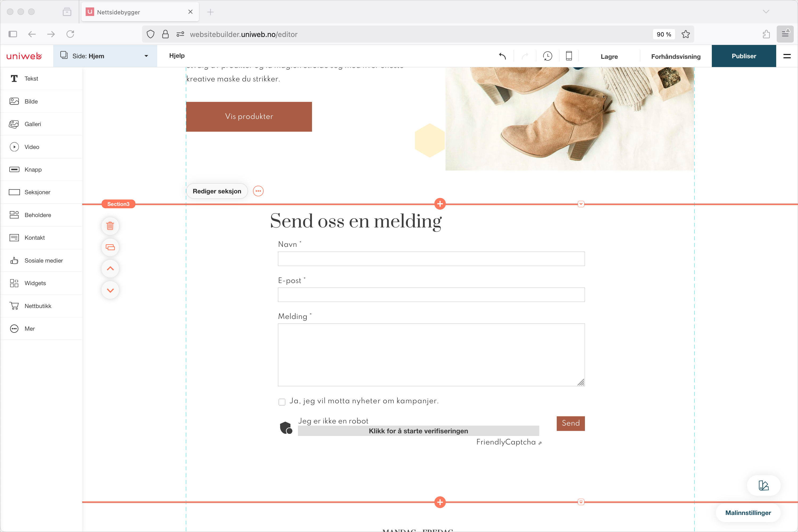Select the Bilde element
Image resolution: width=798 pixels, height=532 pixels.
(41, 101)
